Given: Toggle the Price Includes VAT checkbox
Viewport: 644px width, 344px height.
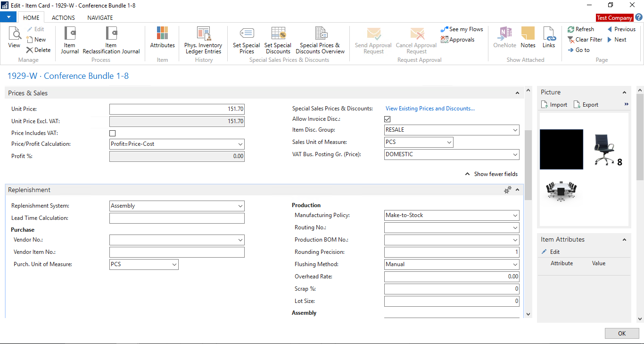Looking at the screenshot, I should pyautogui.click(x=112, y=133).
